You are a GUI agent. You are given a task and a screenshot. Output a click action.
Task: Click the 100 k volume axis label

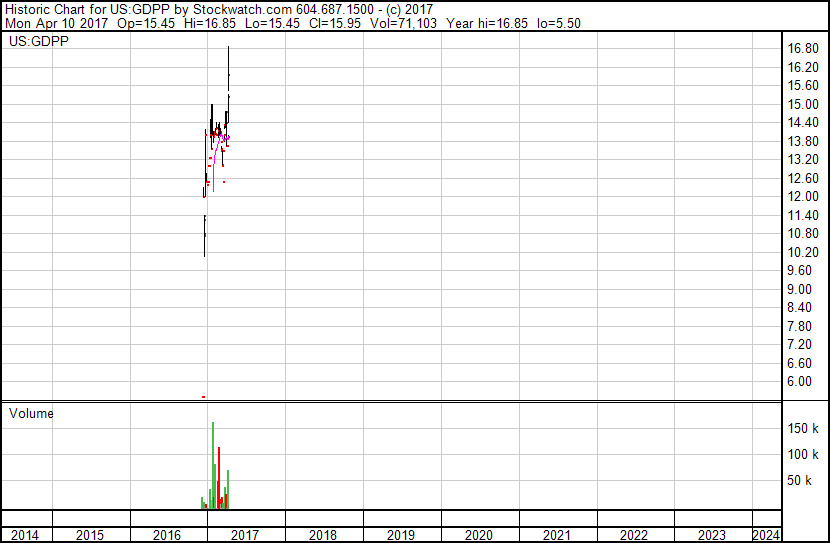803,454
